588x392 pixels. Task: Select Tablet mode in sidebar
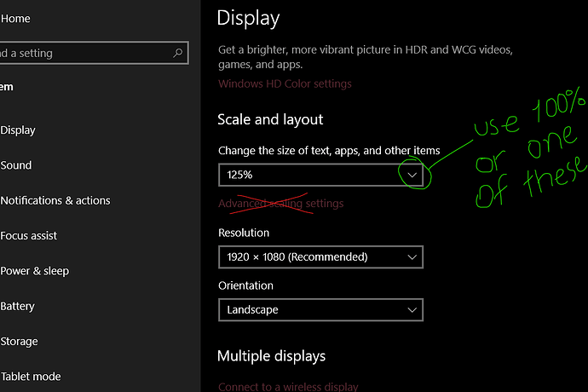31,377
